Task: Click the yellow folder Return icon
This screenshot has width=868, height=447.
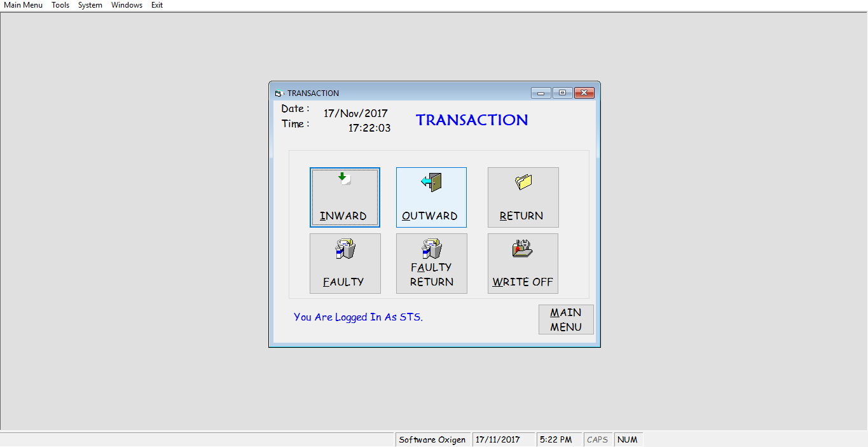Action: click(x=523, y=182)
